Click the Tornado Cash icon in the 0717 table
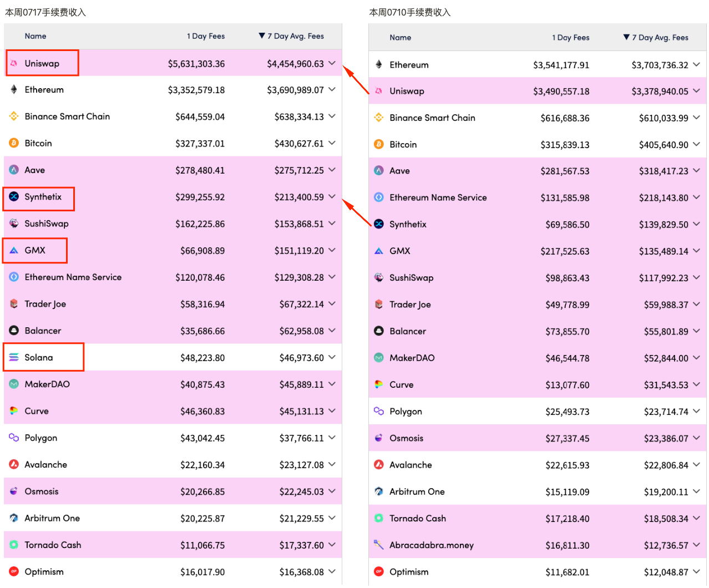The image size is (709, 588). 14,545
